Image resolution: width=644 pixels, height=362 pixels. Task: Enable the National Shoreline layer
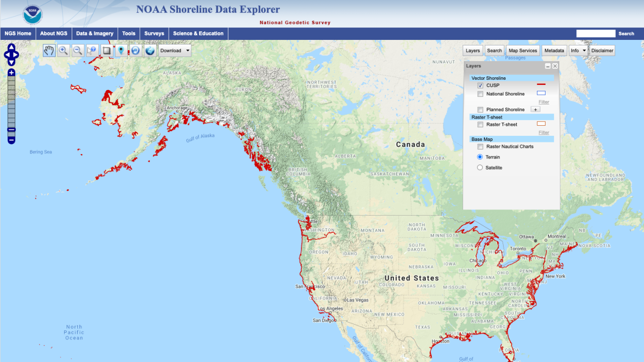480,94
